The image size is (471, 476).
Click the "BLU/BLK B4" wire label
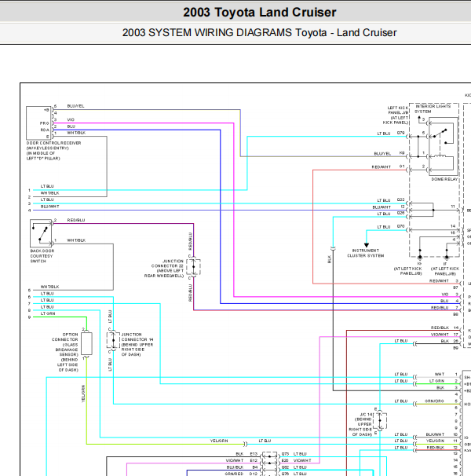(242, 467)
